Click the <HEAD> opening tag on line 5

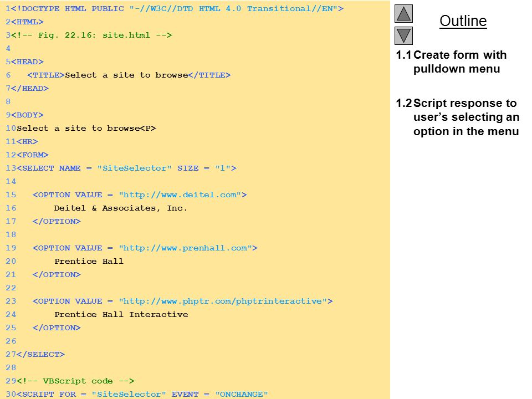(27, 62)
